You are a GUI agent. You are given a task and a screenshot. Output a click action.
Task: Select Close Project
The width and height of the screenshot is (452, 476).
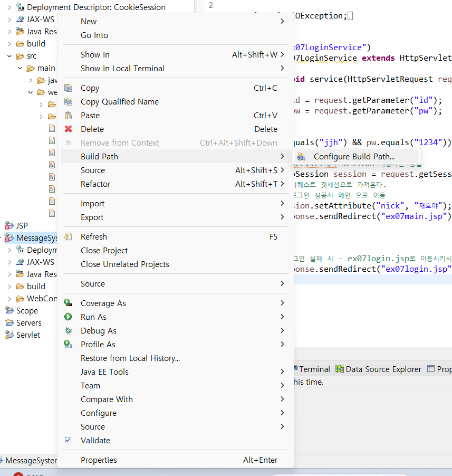coord(175,251)
